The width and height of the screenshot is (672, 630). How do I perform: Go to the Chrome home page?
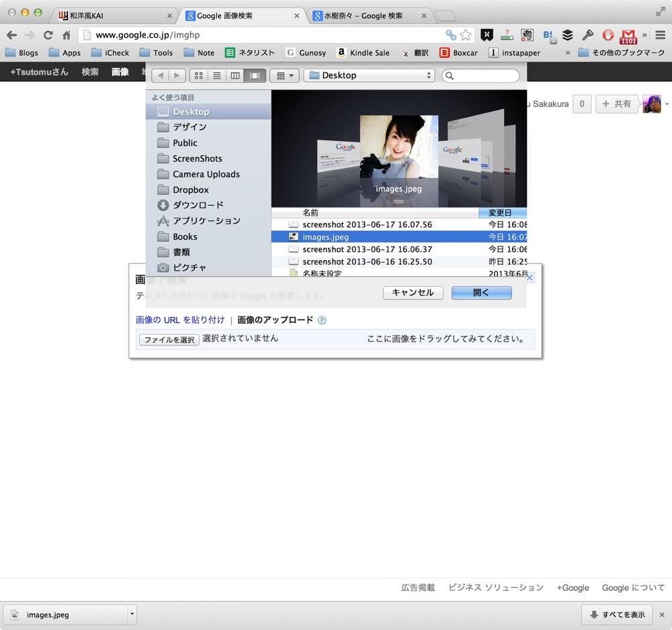pyautogui.click(x=67, y=35)
